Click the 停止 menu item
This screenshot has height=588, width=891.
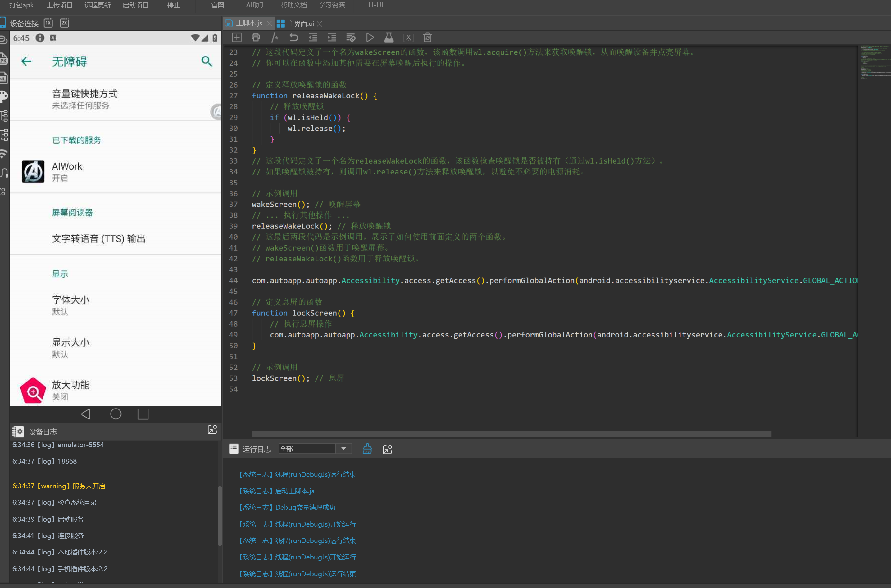coord(173,5)
